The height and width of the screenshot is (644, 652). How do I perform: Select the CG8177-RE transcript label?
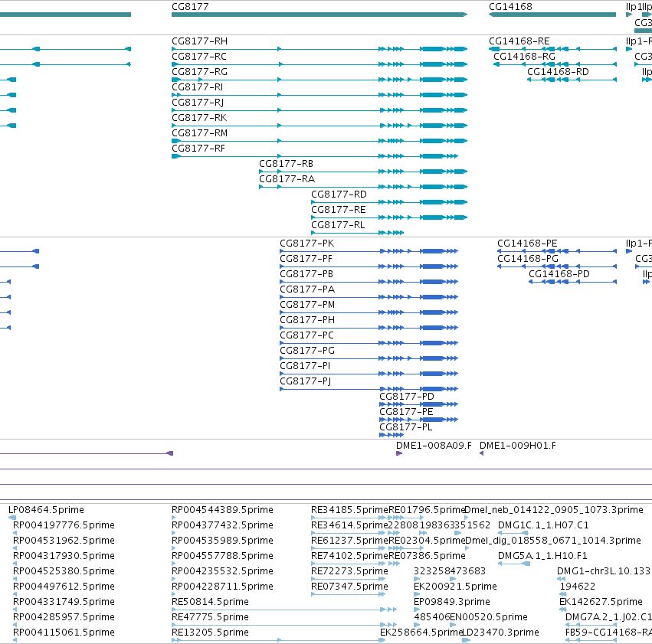pos(339,210)
